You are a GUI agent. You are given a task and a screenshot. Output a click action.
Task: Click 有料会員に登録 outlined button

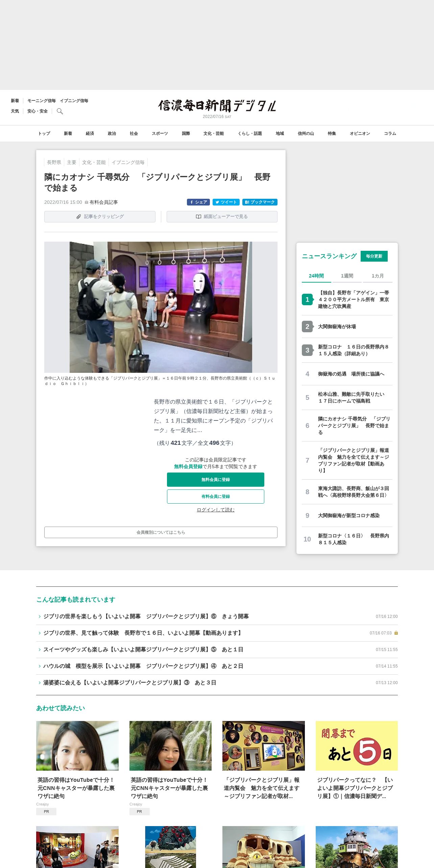[216, 497]
